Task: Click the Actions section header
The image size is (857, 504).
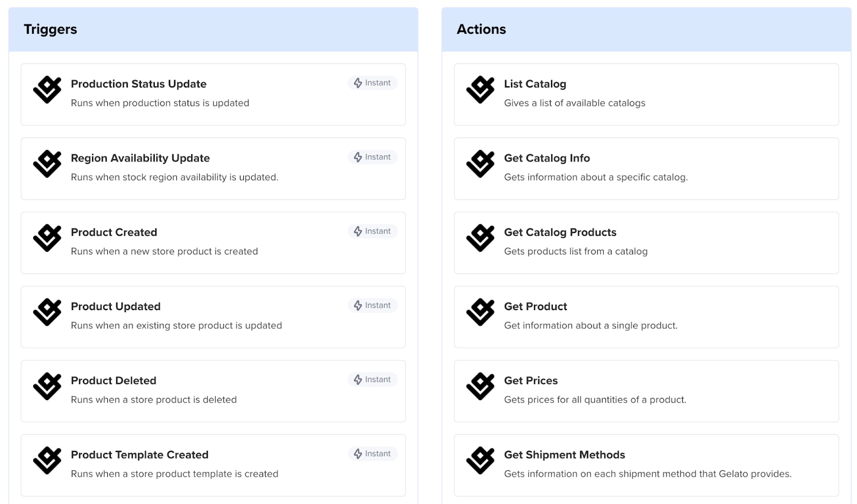Action: (646, 29)
